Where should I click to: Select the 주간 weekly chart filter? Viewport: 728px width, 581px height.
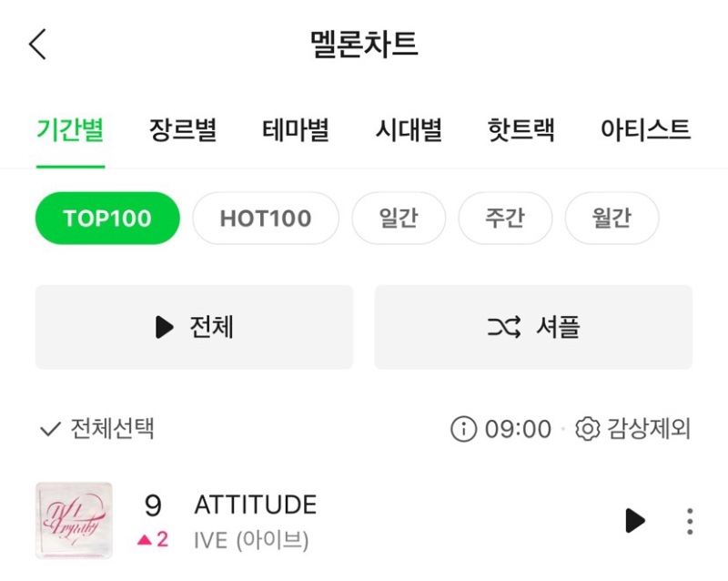pyautogui.click(x=505, y=219)
